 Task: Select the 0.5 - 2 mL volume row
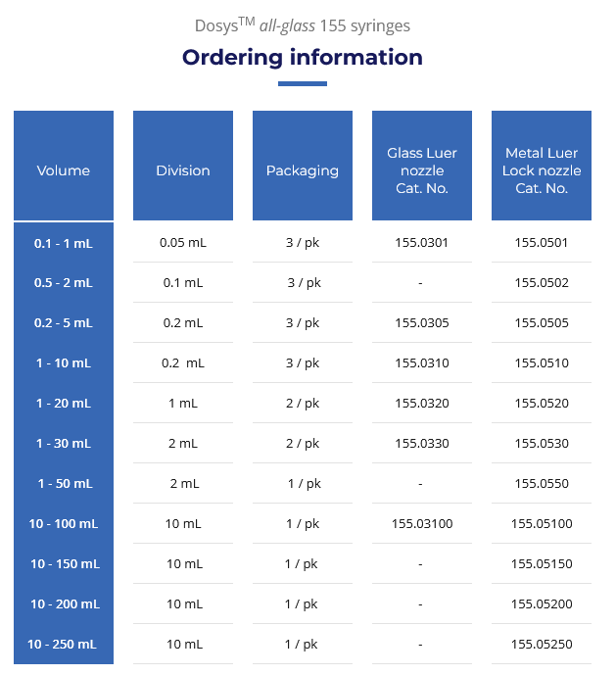64,283
